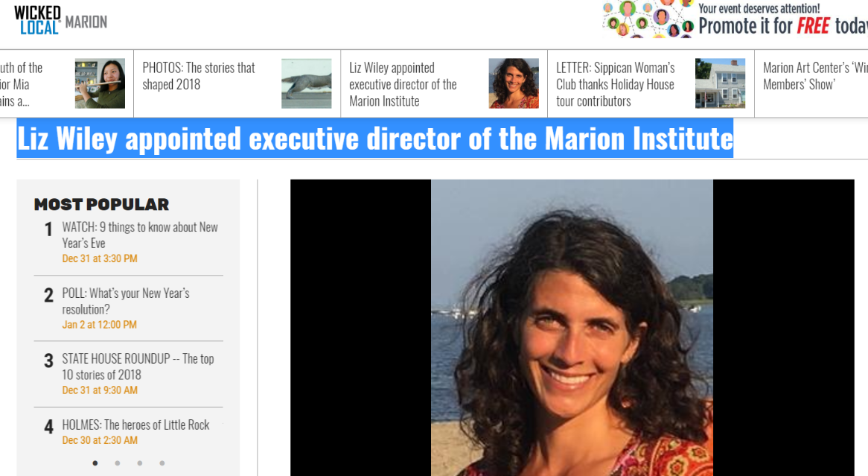Open 'POLL: What's your New Year's resolution?'

[x=126, y=301]
